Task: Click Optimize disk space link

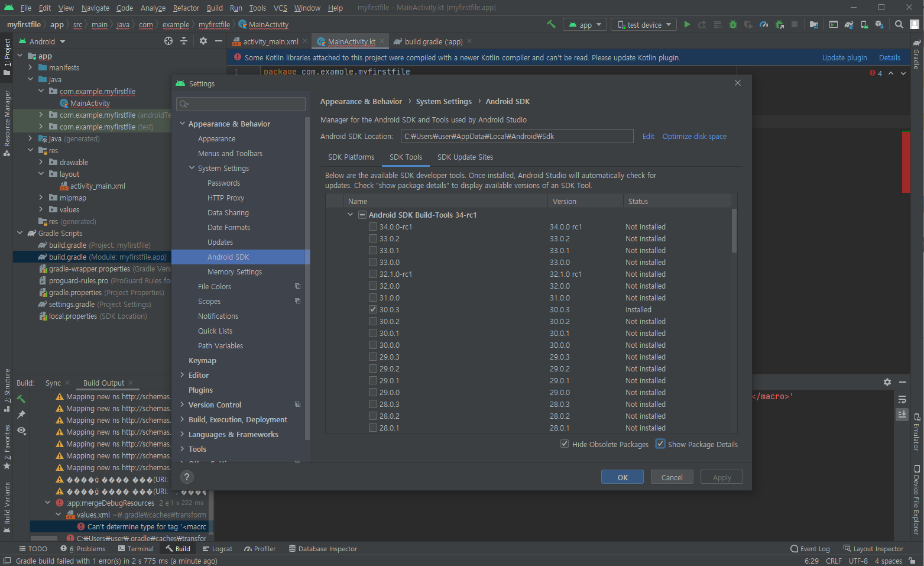Action: (695, 136)
